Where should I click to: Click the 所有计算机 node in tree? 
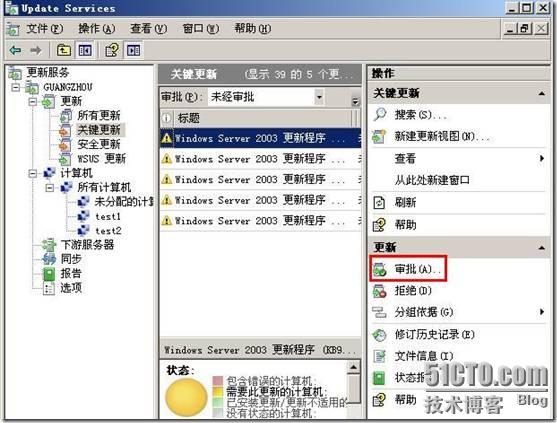[x=104, y=187]
